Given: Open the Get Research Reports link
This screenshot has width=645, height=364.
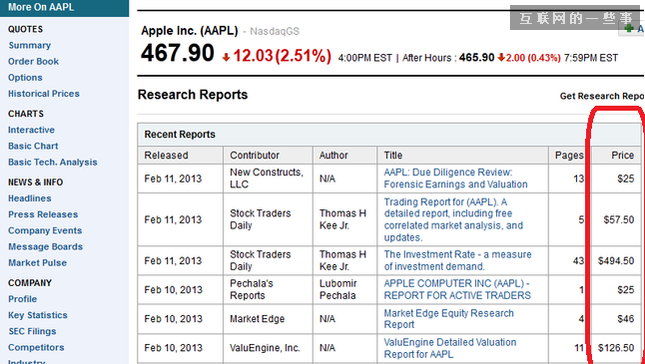Looking at the screenshot, I should pyautogui.click(x=602, y=96).
